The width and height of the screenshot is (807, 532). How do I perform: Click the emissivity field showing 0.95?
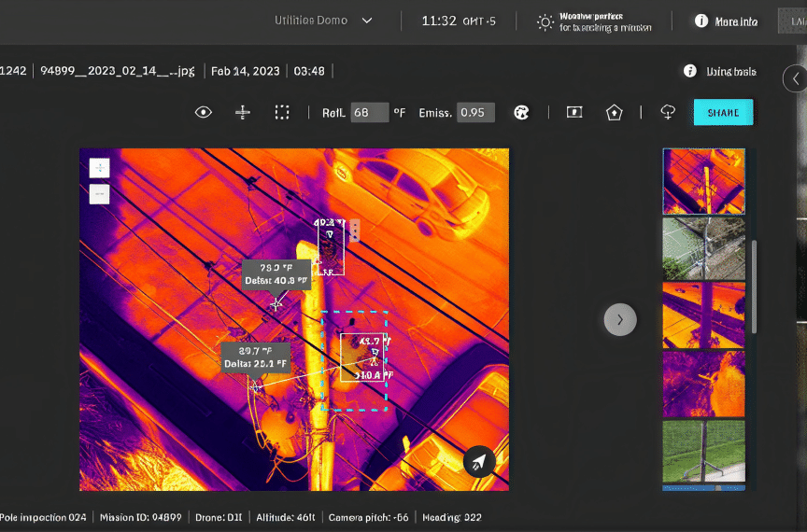tap(475, 112)
